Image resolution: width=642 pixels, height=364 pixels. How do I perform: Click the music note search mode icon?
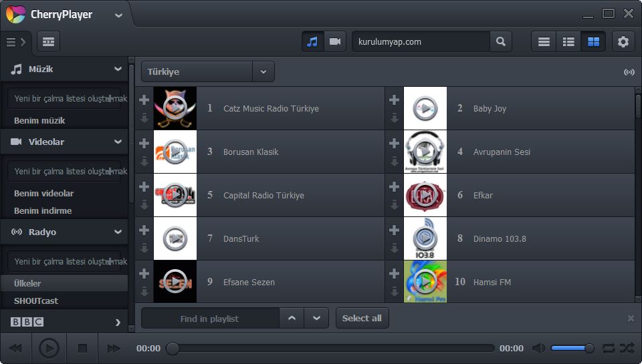click(x=312, y=41)
